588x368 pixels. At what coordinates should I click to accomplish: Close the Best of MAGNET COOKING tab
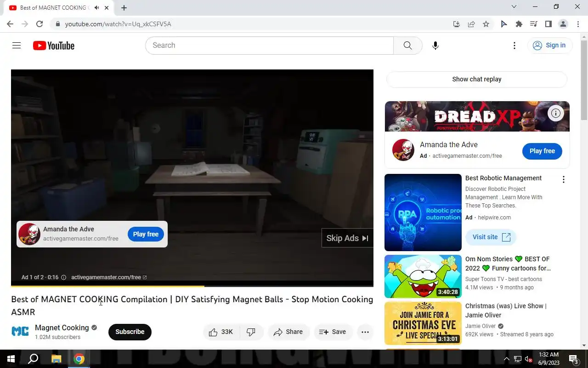107,8
